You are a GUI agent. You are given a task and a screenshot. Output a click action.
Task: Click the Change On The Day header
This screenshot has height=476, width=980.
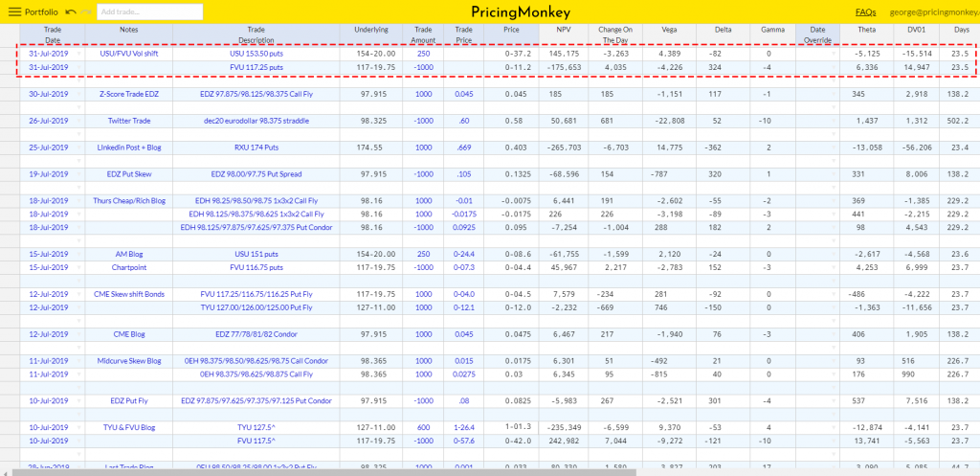click(x=615, y=34)
